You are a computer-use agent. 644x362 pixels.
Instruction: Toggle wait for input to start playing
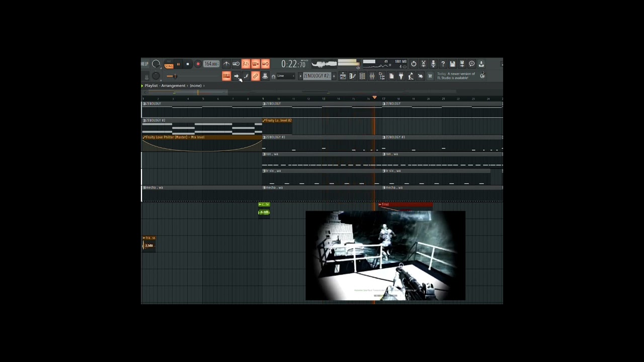pyautogui.click(x=236, y=64)
